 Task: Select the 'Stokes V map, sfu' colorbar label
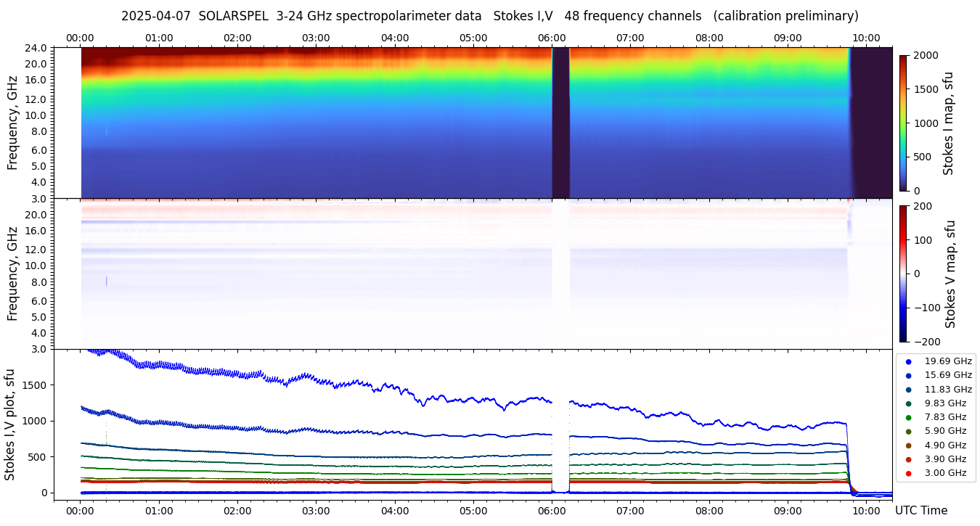click(x=950, y=274)
